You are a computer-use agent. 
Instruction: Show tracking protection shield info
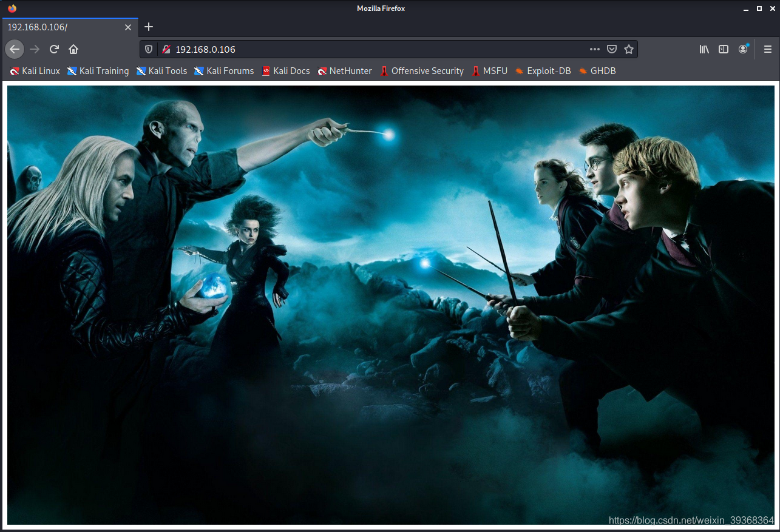click(x=149, y=49)
